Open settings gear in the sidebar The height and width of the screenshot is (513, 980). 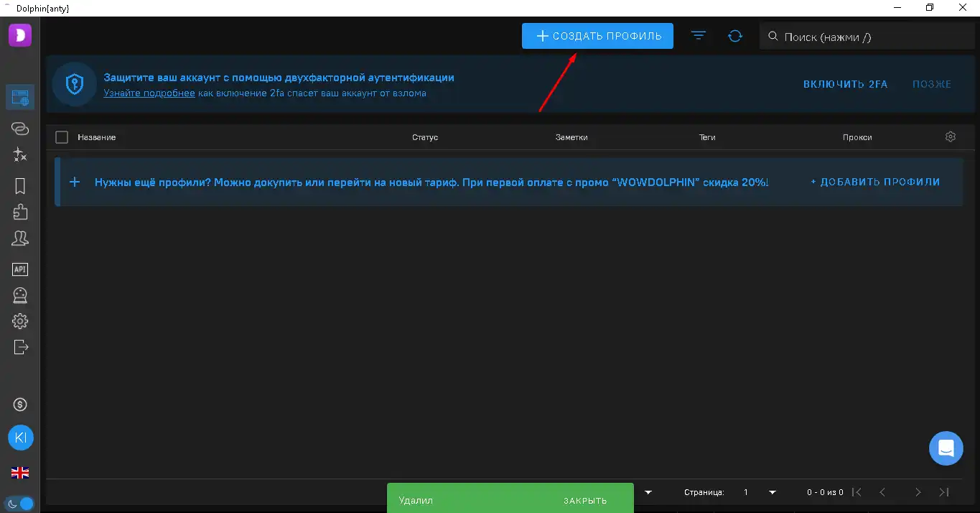pos(20,321)
